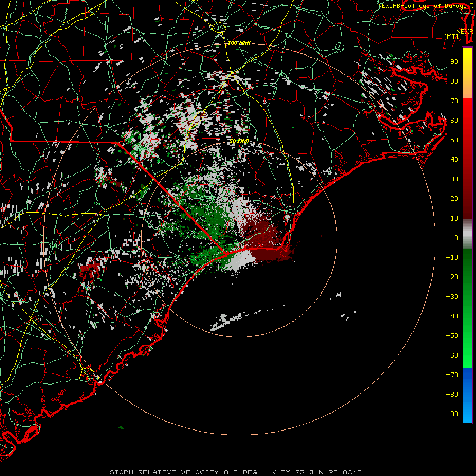Select the 10 value on velocity scale

tap(454, 218)
